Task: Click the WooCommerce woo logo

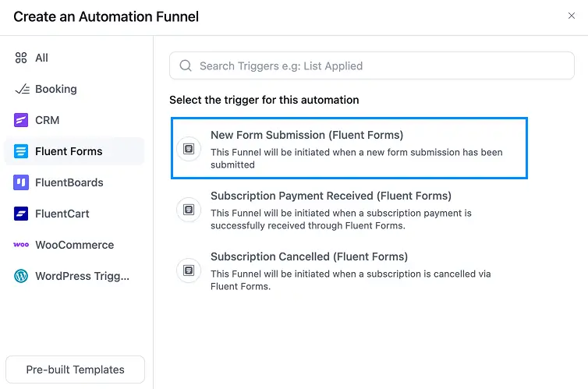Action: pos(21,245)
